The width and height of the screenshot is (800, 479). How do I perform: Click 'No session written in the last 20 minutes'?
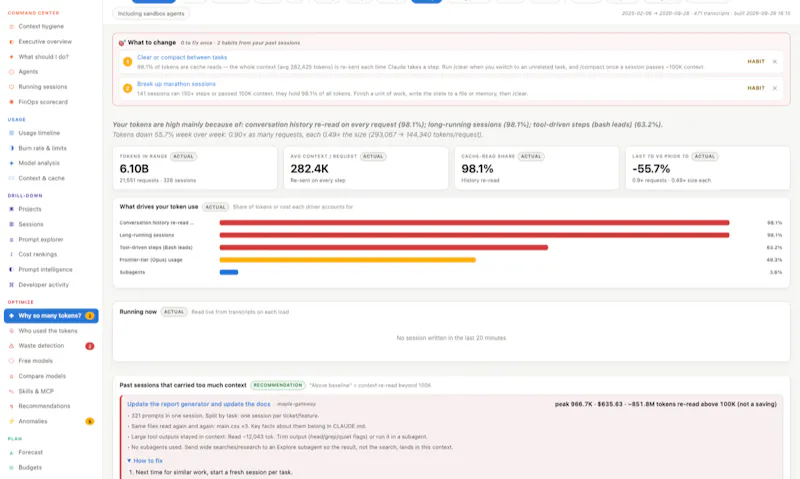pyautogui.click(x=451, y=338)
